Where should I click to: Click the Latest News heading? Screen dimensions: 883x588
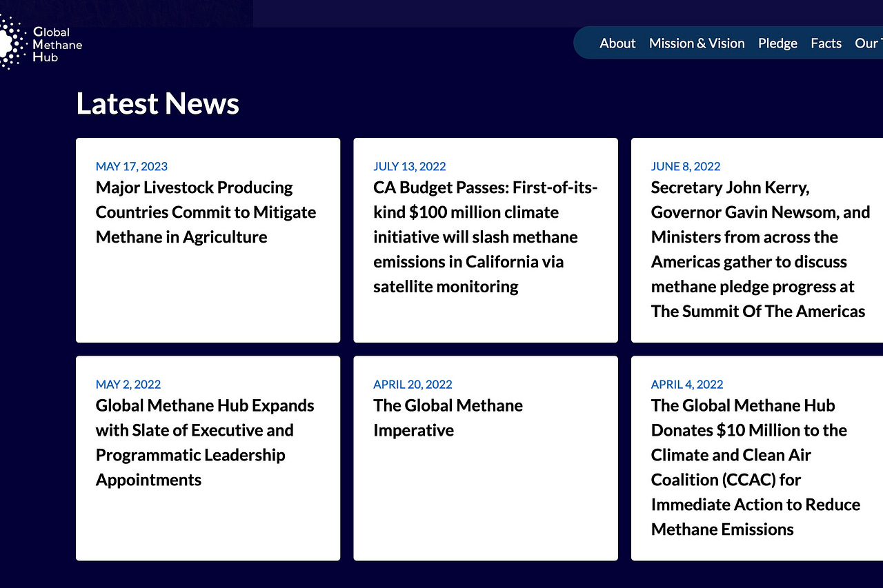[x=157, y=103]
